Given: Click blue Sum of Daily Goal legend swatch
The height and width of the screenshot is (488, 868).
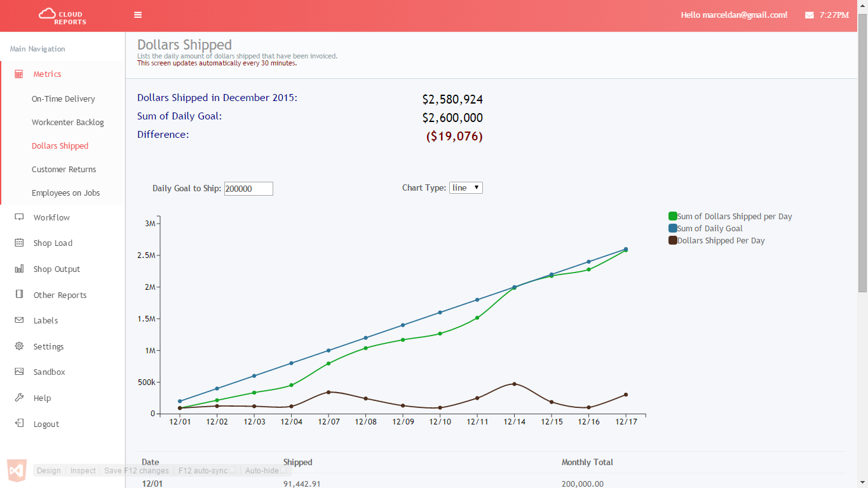Looking at the screenshot, I should (x=673, y=228).
